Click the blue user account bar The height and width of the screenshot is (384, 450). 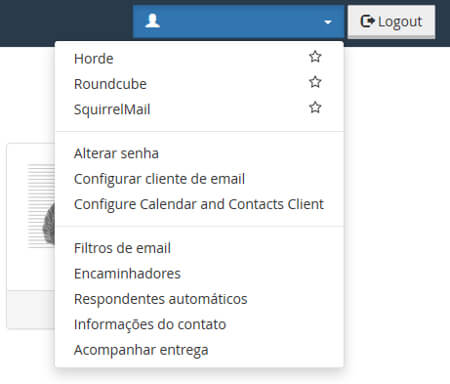point(238,22)
